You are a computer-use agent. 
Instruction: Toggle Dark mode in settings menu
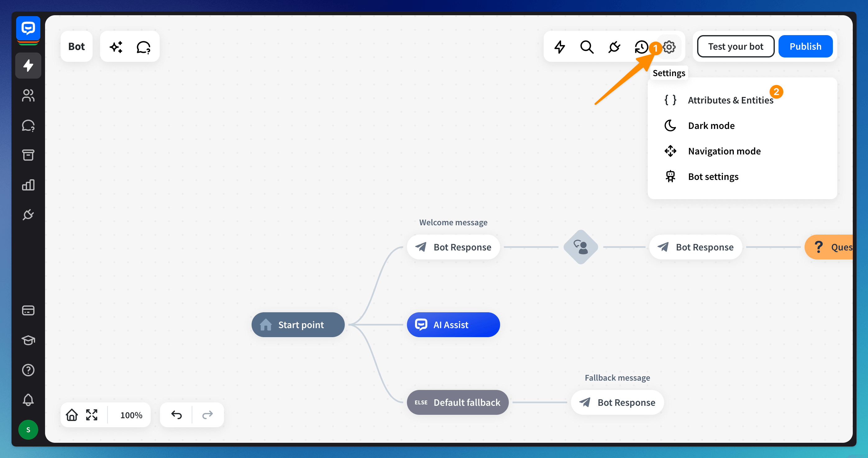click(x=711, y=126)
